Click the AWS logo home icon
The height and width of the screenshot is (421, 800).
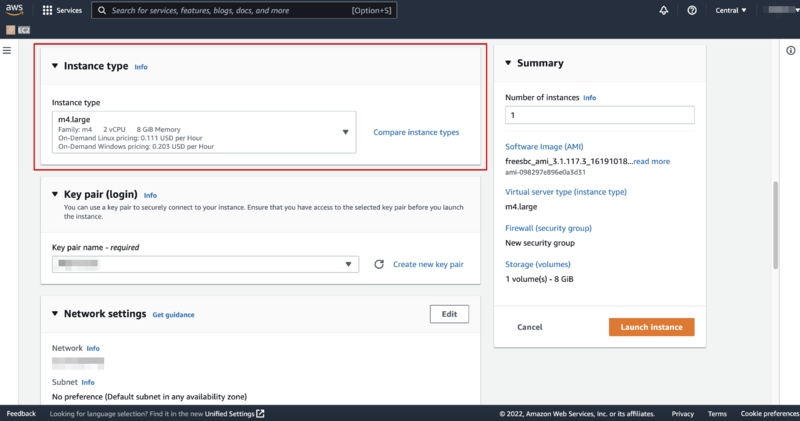(14, 10)
